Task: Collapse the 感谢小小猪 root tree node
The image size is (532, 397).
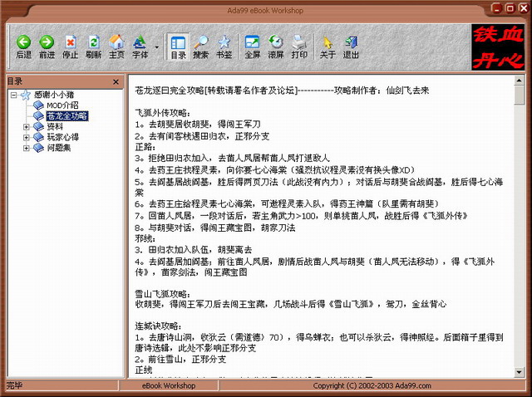Action: coord(15,96)
